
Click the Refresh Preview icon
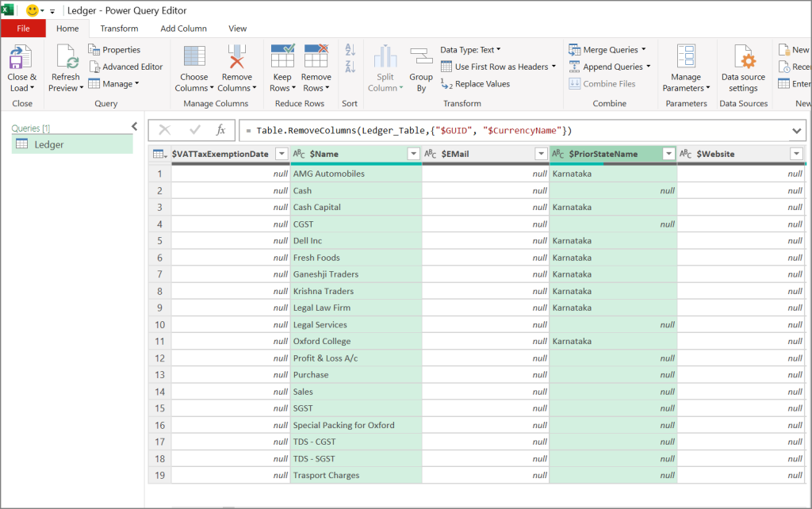65,59
